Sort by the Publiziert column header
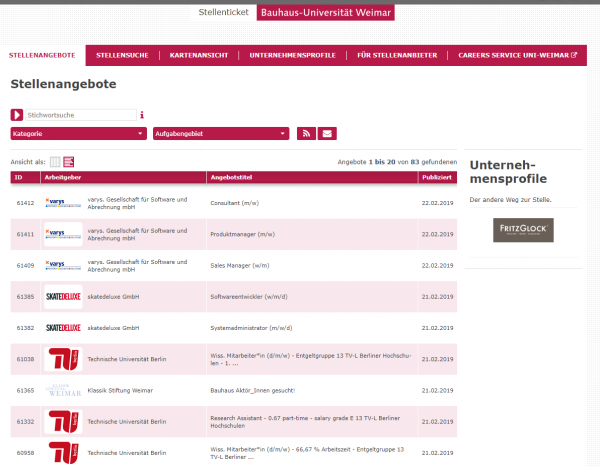Viewport: 600px width, 467px height. pyautogui.click(x=437, y=177)
